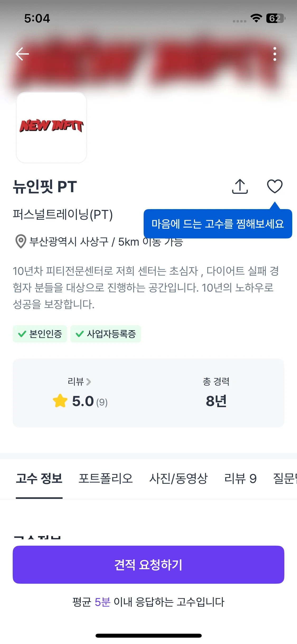This screenshot has height=644, width=297.
Task: Tap the back arrow icon
Action: (22, 54)
